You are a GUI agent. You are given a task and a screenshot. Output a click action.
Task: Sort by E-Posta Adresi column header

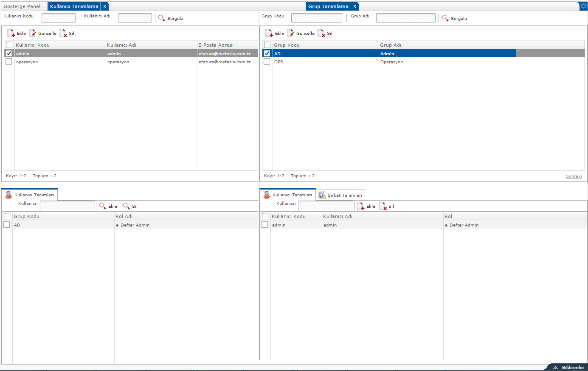click(x=228, y=45)
